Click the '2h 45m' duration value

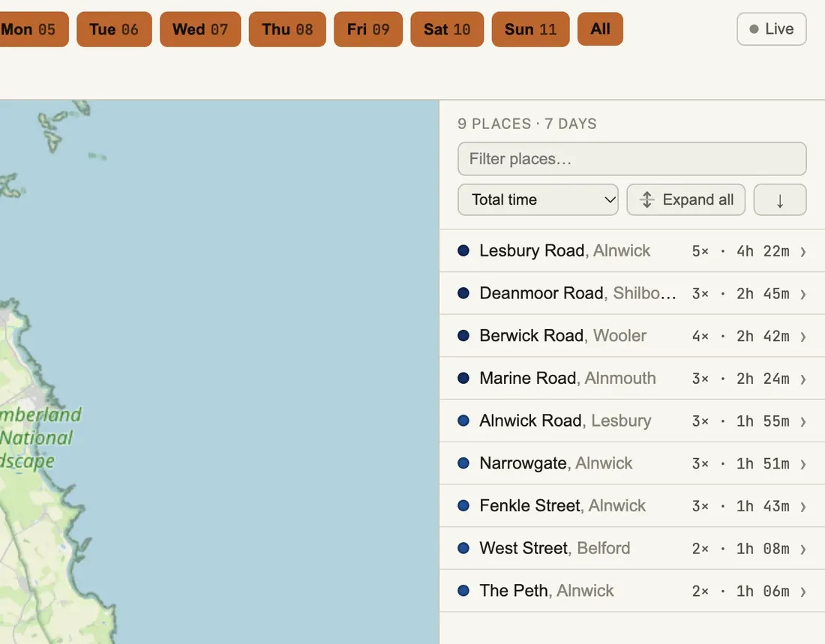click(x=763, y=294)
